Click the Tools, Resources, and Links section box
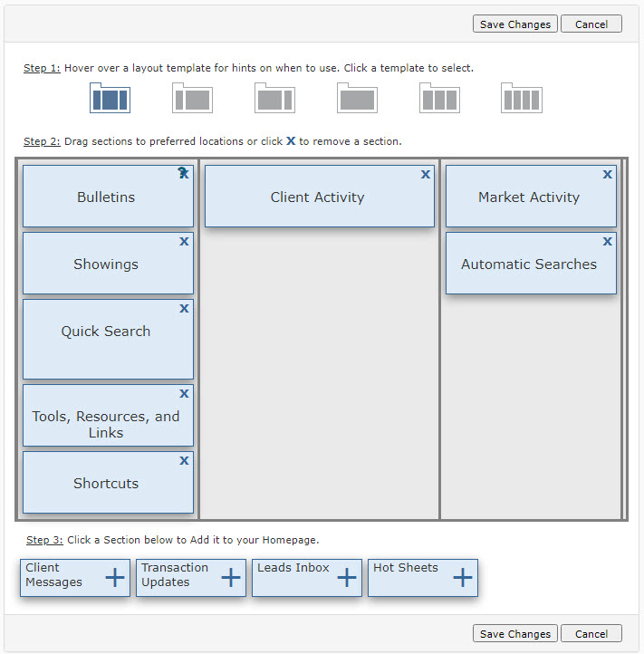The width and height of the screenshot is (644, 654). point(106,424)
